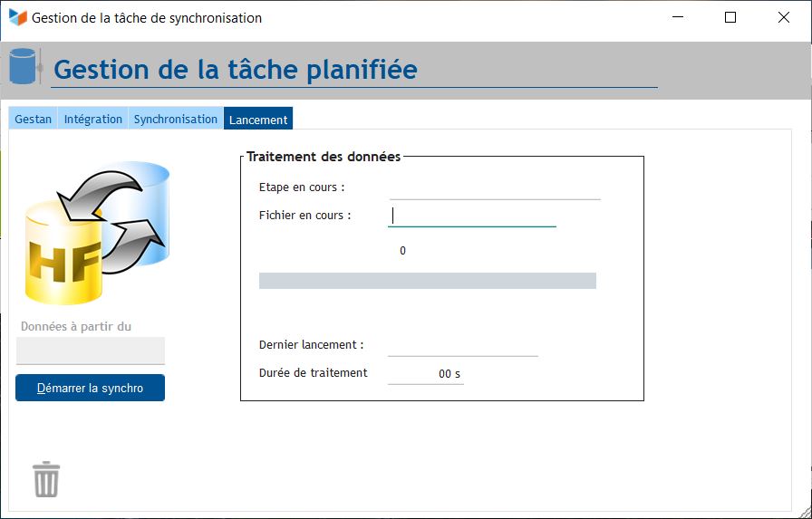The image size is (812, 519).
Task: Click the Données à partir du date field
Action: coord(91,351)
